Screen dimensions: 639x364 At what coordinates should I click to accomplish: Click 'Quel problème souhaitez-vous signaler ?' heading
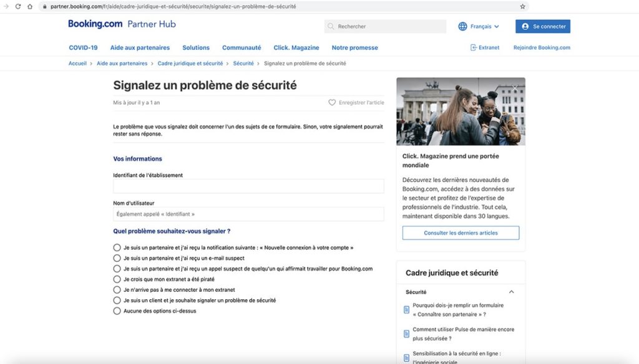[x=172, y=231]
